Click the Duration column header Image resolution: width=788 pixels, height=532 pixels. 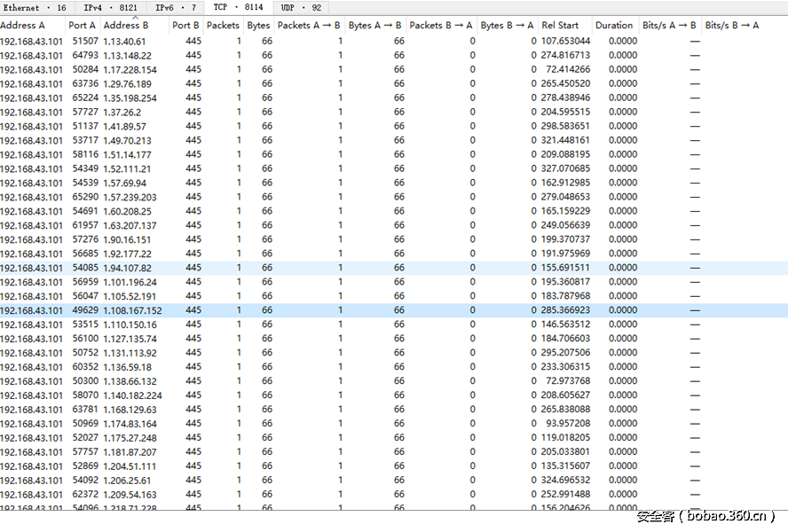614,26
